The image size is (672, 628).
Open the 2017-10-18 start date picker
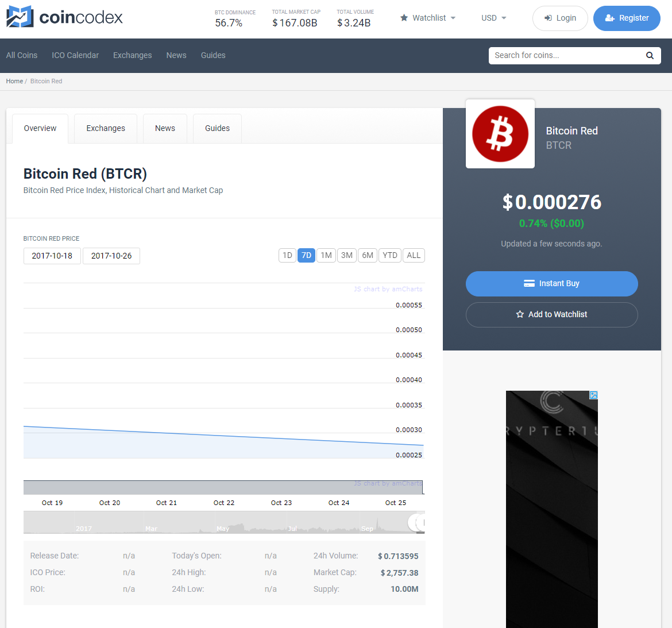(52, 256)
